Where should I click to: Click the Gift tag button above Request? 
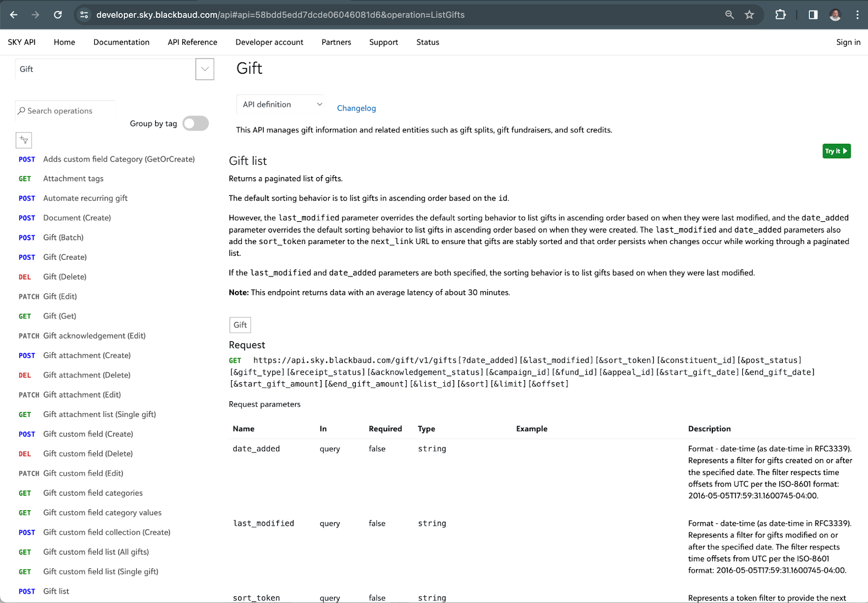tap(240, 325)
